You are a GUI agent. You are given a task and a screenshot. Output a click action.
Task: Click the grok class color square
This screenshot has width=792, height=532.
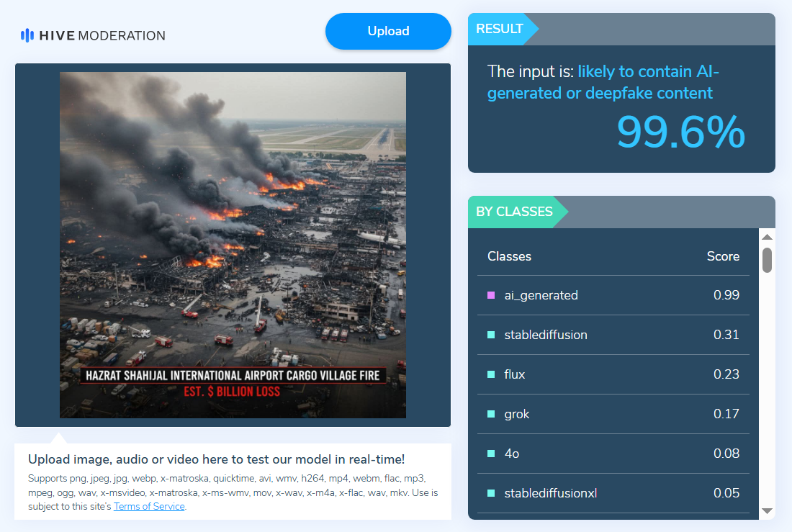click(491, 414)
